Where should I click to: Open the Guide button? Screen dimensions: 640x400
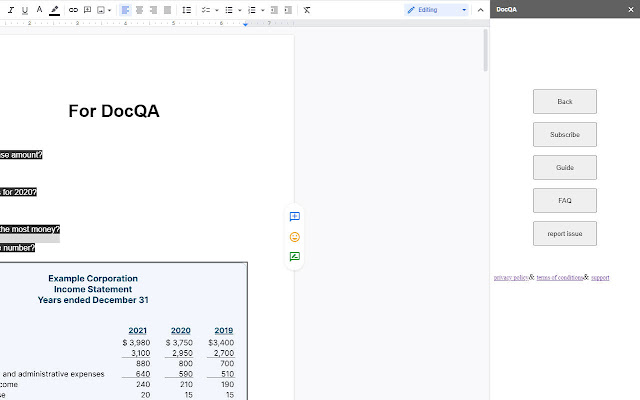click(564, 167)
